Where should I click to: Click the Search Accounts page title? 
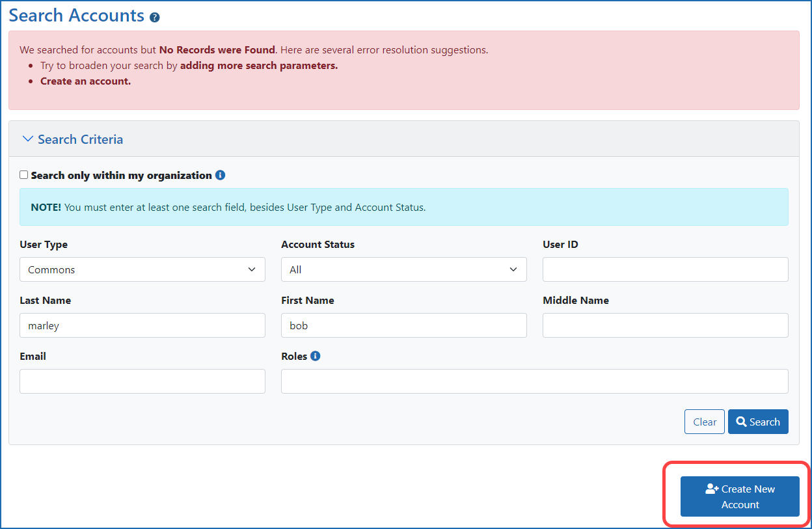point(77,16)
